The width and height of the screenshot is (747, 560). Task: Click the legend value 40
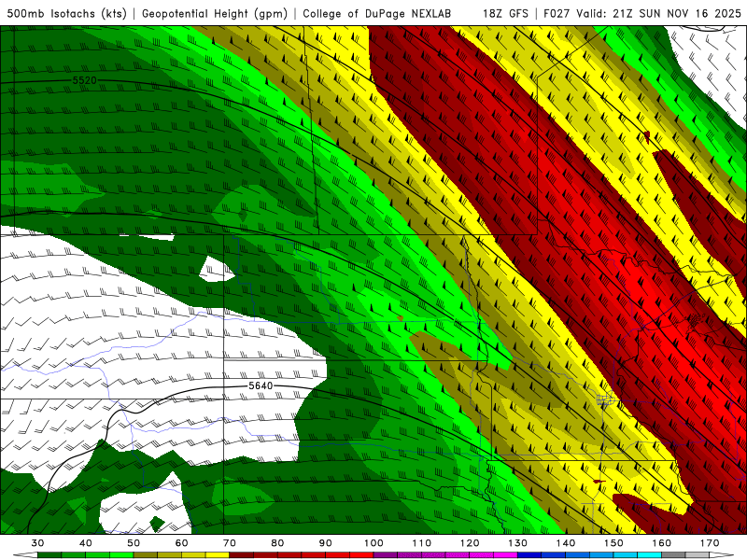pyautogui.click(x=86, y=543)
